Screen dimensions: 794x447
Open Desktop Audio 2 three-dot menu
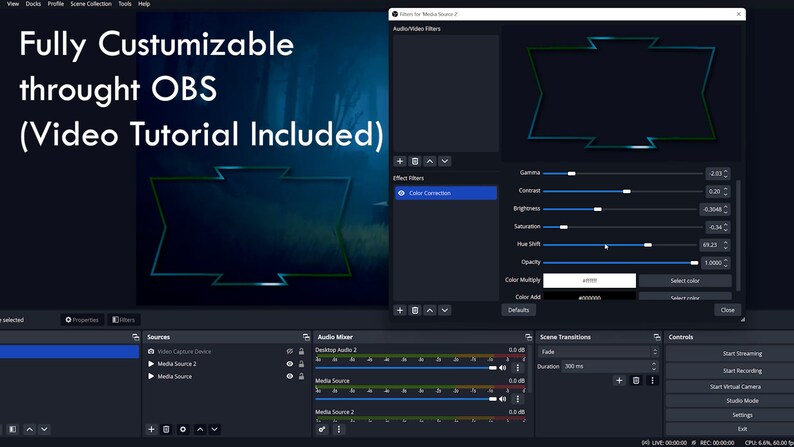click(x=518, y=368)
